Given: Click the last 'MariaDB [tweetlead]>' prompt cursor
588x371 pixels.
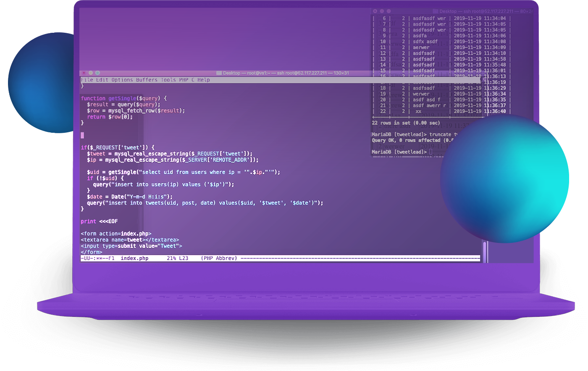Looking at the screenshot, I should 430,152.
